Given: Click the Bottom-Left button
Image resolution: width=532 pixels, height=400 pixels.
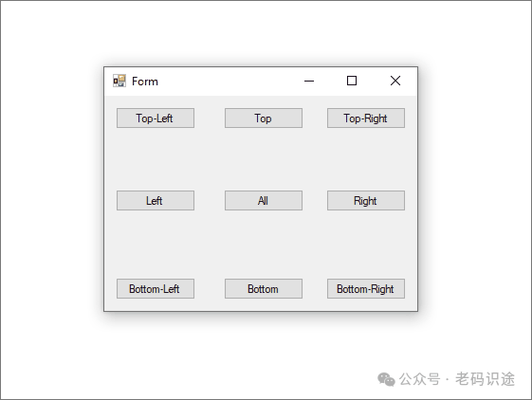Looking at the screenshot, I should coord(156,289).
